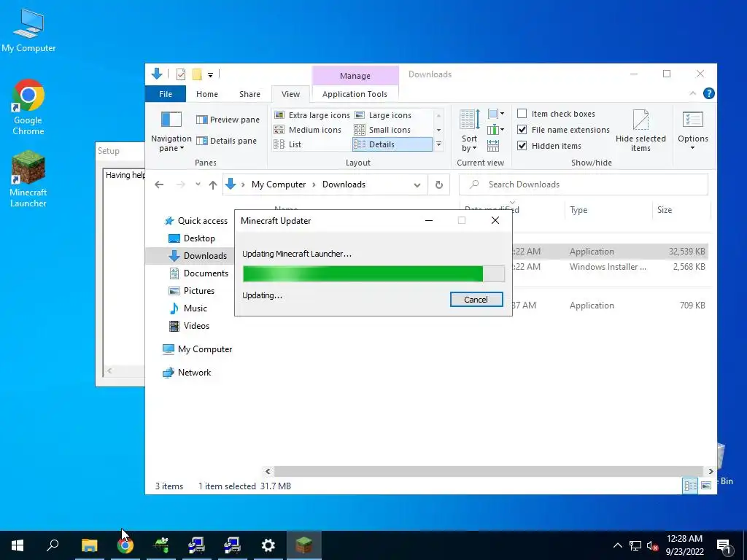Image resolution: width=747 pixels, height=560 pixels.
Task: Open Sort by menu
Action: click(x=469, y=131)
